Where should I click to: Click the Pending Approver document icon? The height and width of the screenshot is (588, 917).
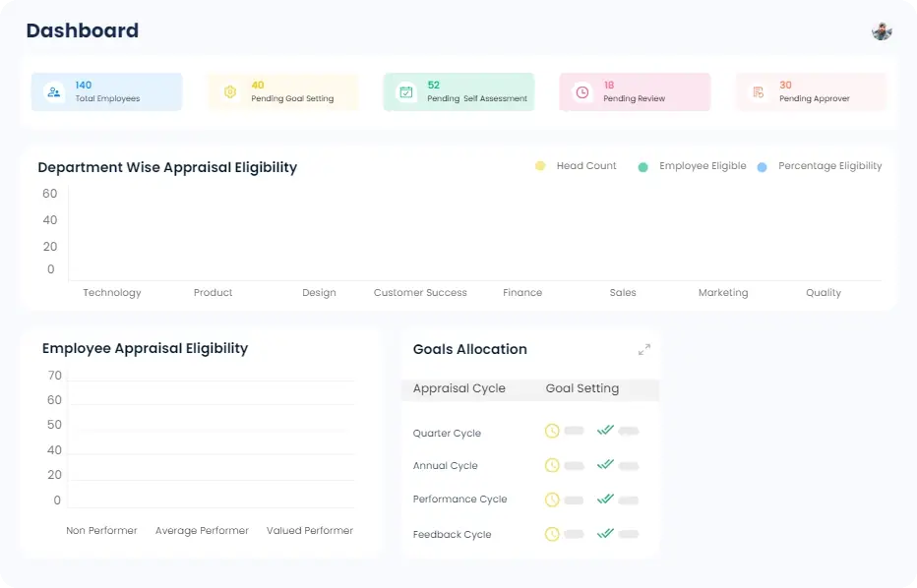(758, 91)
